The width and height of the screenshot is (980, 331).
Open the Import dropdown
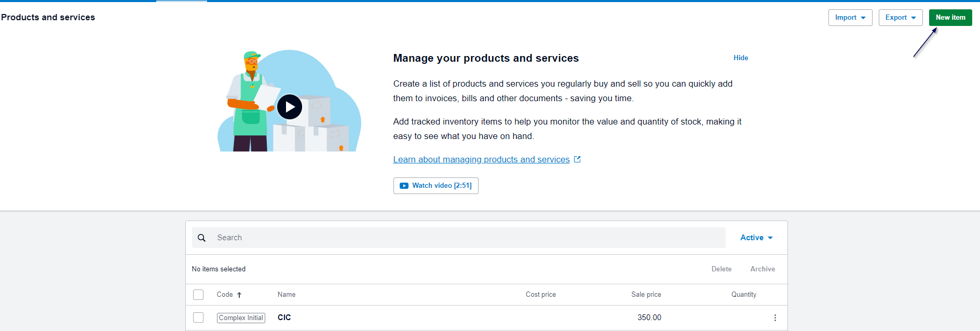coord(850,18)
